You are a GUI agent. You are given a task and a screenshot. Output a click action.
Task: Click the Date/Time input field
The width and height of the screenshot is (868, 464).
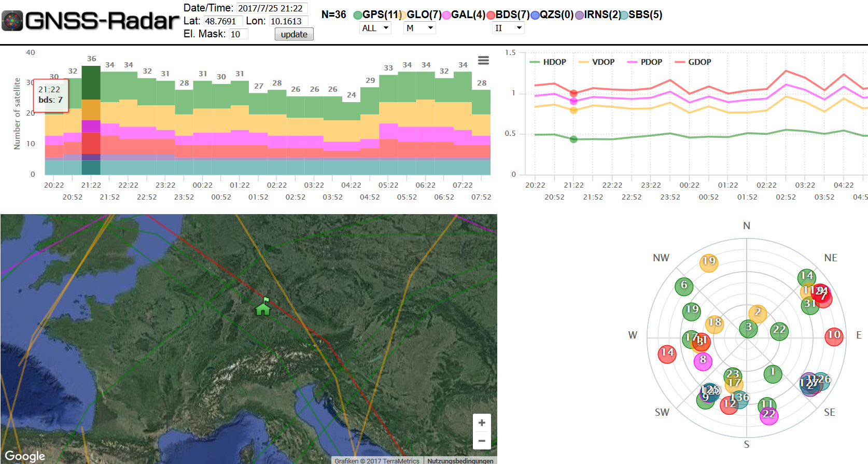click(272, 8)
